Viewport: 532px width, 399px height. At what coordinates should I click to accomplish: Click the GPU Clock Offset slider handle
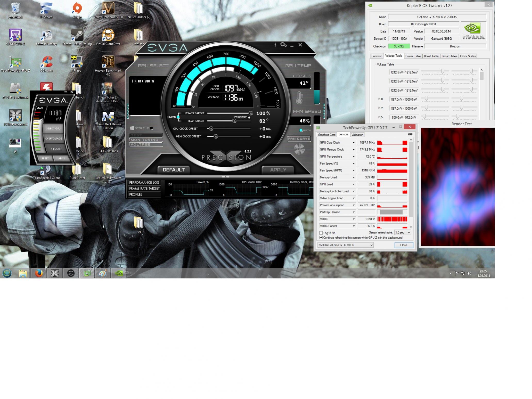(211, 129)
